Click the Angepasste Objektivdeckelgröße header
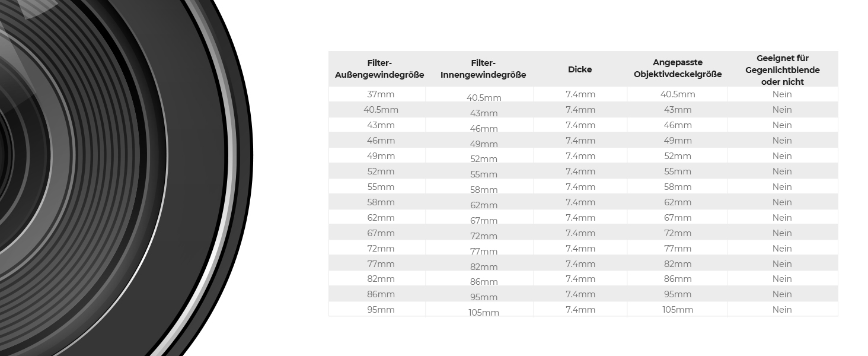This screenshot has width=868, height=356. [x=678, y=69]
